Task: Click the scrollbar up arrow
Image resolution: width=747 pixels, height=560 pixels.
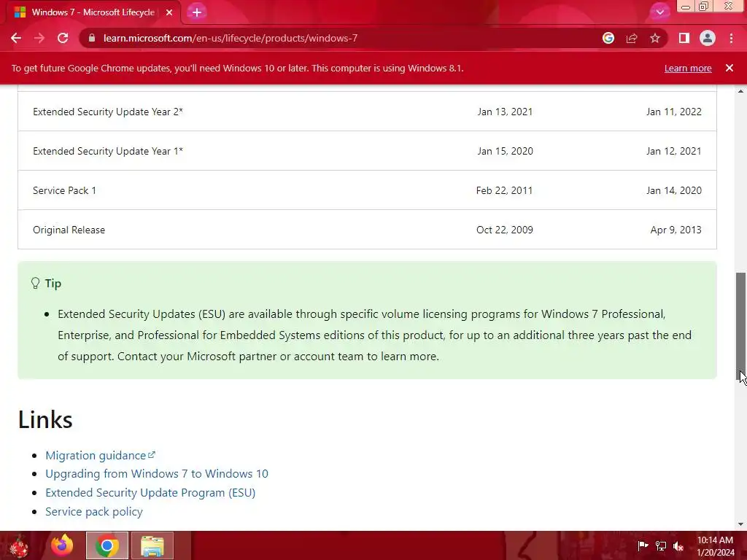Action: (x=741, y=91)
